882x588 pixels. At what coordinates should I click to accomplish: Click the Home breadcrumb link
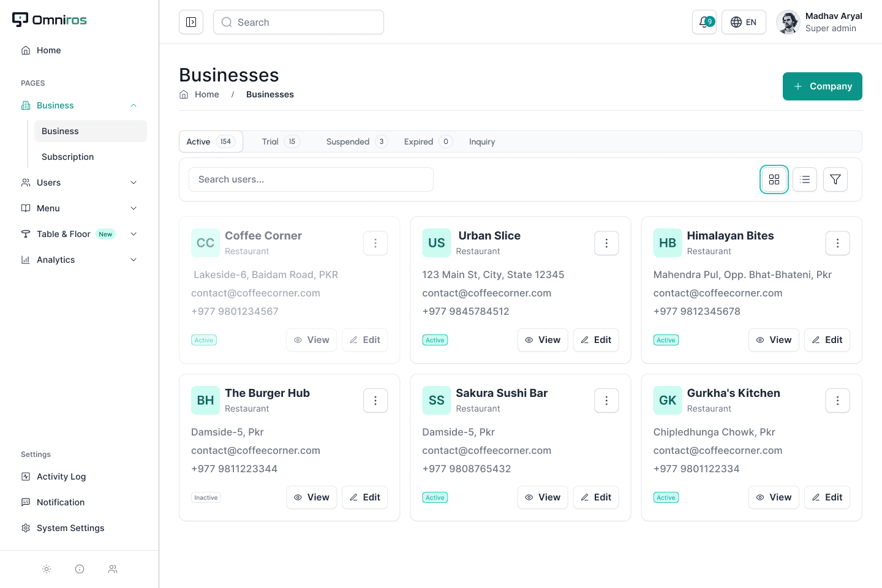[x=207, y=94]
